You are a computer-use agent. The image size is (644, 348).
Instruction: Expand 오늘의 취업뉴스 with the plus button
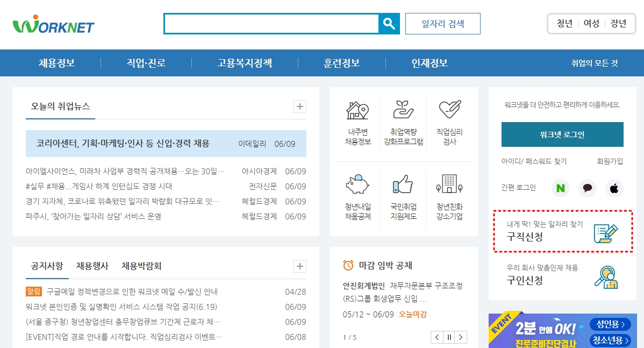299,106
